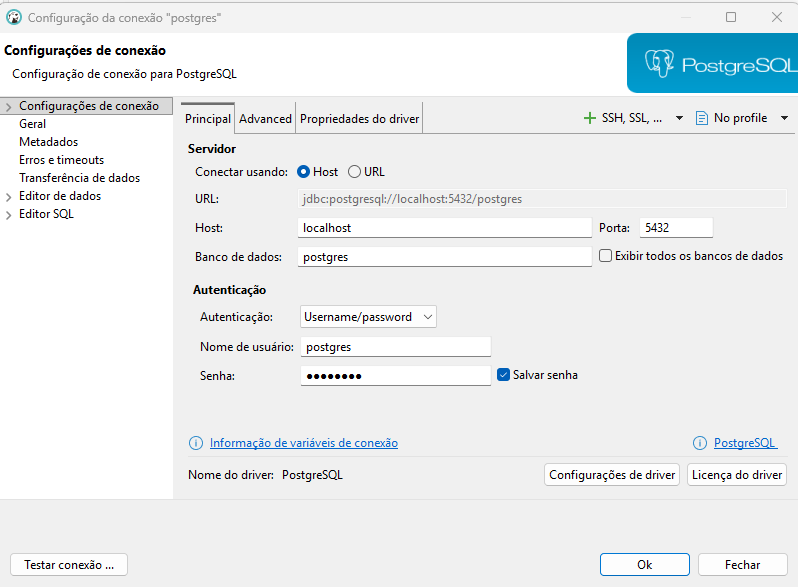This screenshot has height=587, width=798.
Task: Open the SSH, SSL dropdown arrow
Action: [x=679, y=118]
